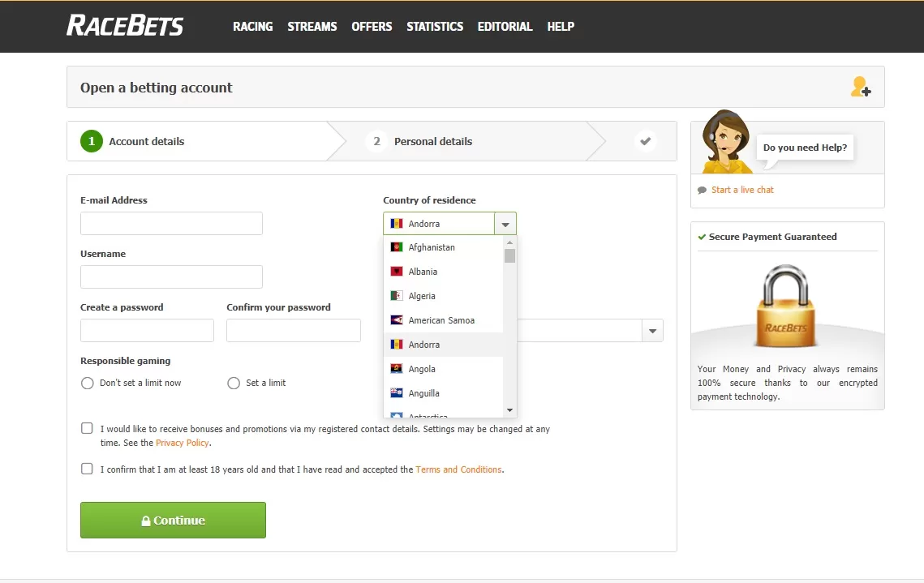Focus the E-mail Address field
The image size is (924, 583).
171,223
